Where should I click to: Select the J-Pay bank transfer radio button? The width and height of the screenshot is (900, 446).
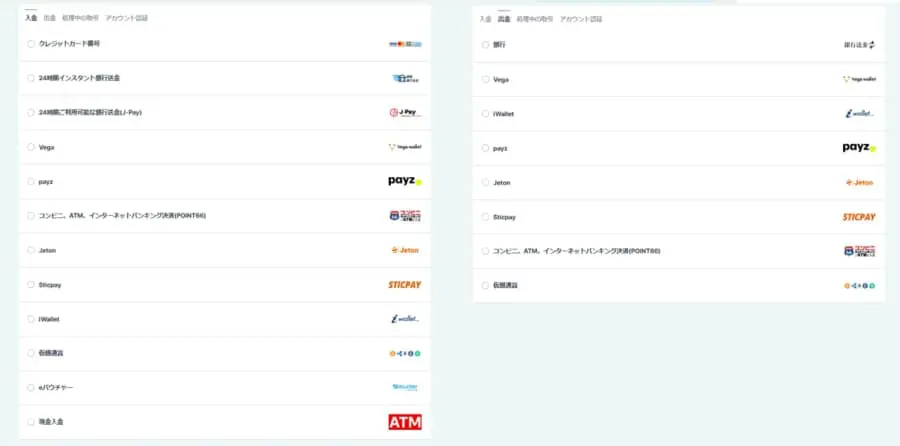[x=31, y=113]
